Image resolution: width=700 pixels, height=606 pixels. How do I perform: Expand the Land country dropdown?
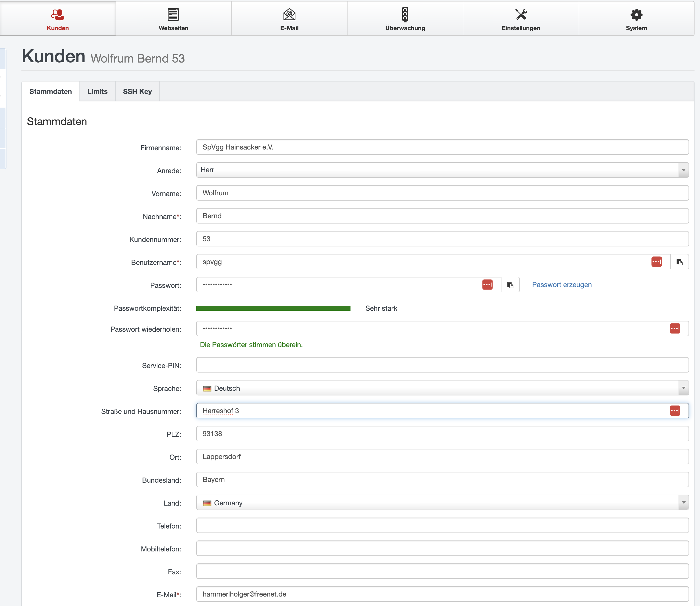point(684,503)
